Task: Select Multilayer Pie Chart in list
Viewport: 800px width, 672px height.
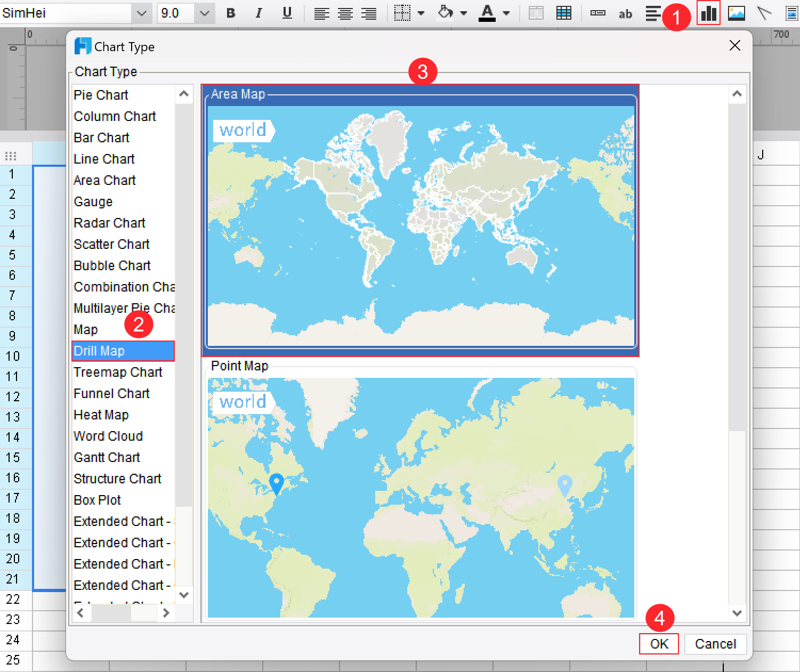Action: tap(124, 308)
